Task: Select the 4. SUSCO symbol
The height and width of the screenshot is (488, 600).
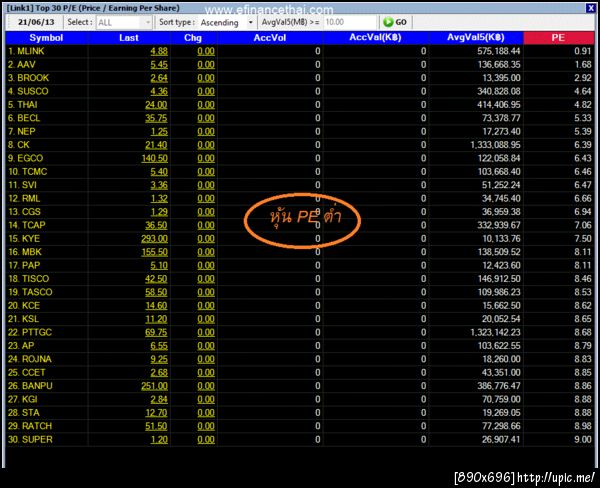Action: pos(28,91)
